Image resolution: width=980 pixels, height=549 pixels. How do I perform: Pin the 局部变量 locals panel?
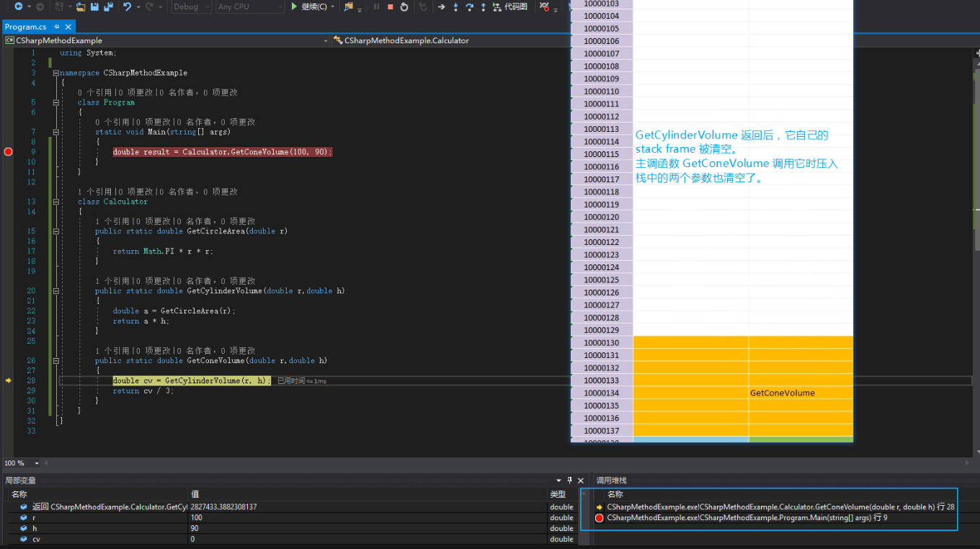point(569,481)
